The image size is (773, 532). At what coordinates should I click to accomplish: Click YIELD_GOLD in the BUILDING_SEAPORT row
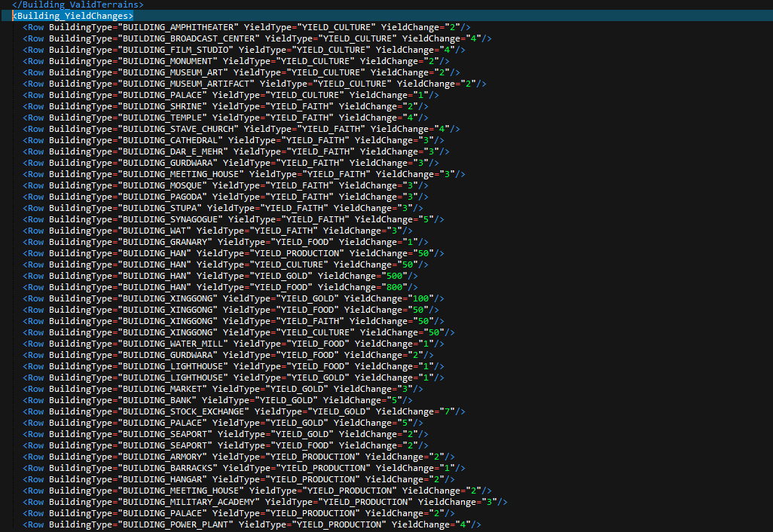302,435
